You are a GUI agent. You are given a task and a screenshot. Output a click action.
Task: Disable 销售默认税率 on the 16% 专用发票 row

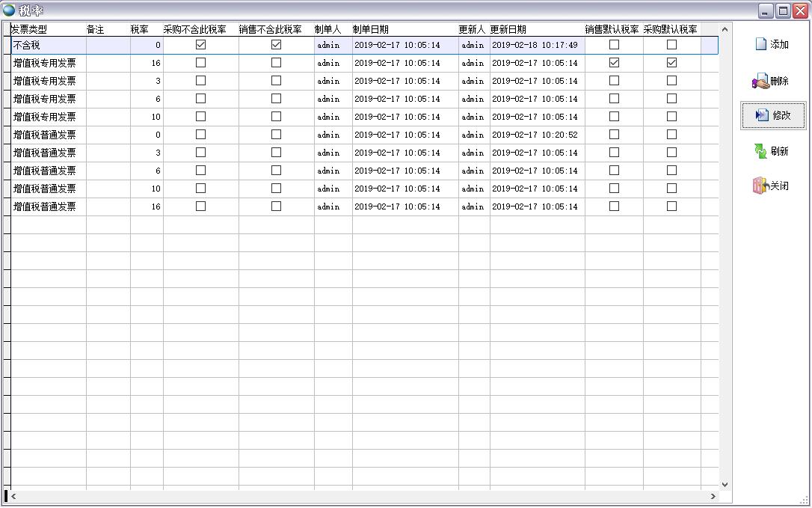614,63
